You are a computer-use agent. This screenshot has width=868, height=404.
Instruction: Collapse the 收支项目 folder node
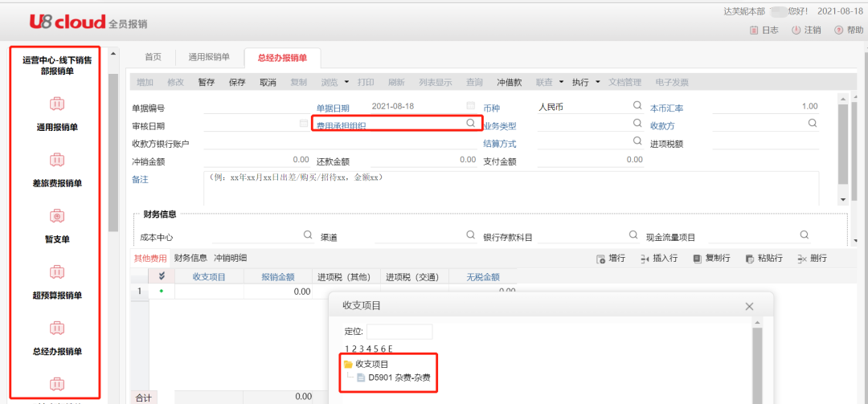(348, 364)
